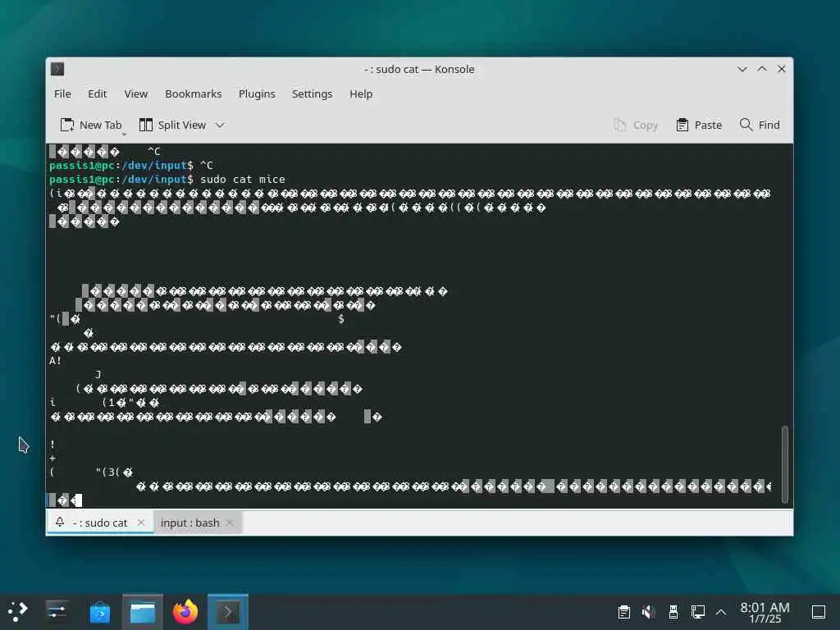Click the 'sudo cat mice' command text

point(243,180)
